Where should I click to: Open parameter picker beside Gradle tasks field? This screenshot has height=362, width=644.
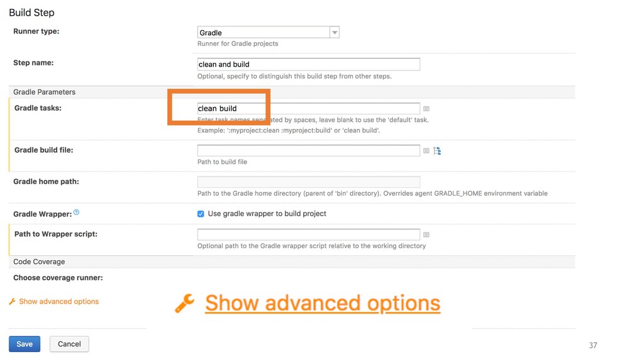pyautogui.click(x=426, y=109)
